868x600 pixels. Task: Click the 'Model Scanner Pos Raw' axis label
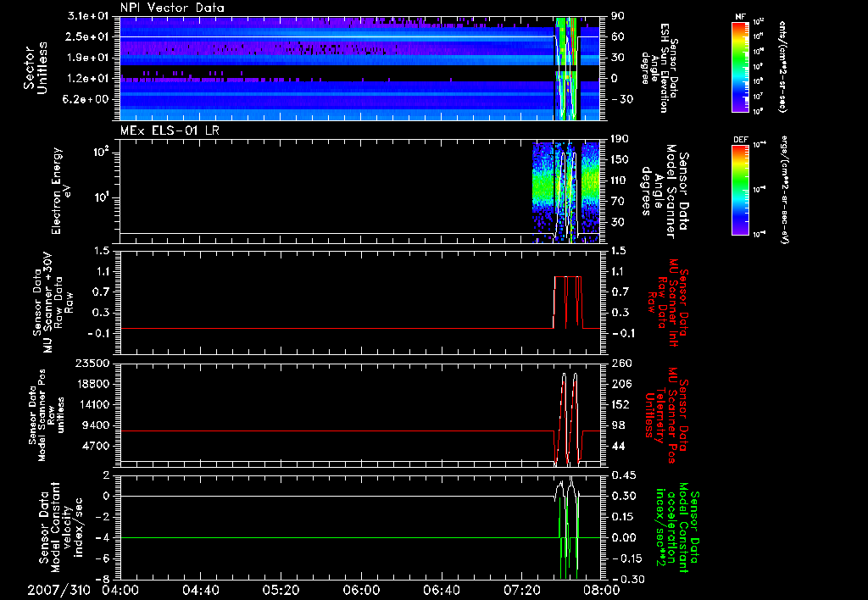click(x=46, y=415)
